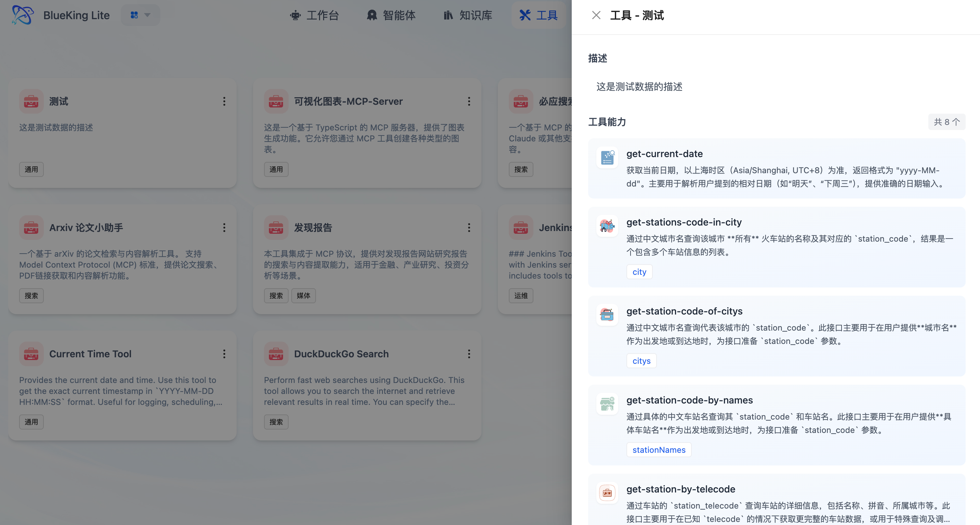This screenshot has width=980, height=525.
Task: Close the 工具 - 测试 drawer
Action: click(x=596, y=15)
